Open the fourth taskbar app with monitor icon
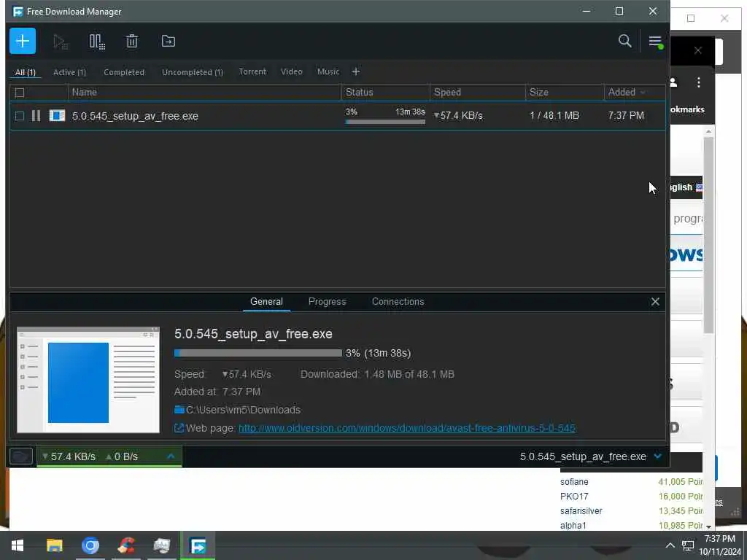The height and width of the screenshot is (560, 747). point(161,545)
